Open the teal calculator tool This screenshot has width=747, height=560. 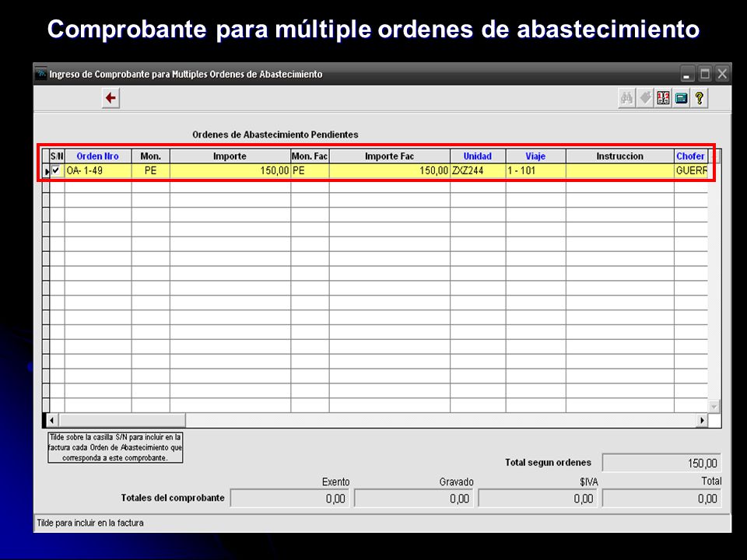[x=682, y=99]
